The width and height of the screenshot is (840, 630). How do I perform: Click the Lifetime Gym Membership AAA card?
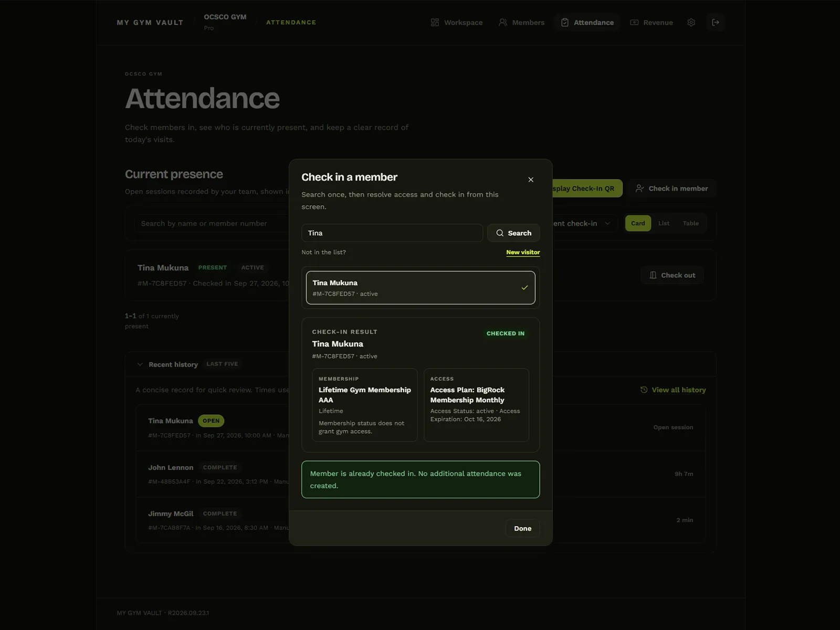365,405
